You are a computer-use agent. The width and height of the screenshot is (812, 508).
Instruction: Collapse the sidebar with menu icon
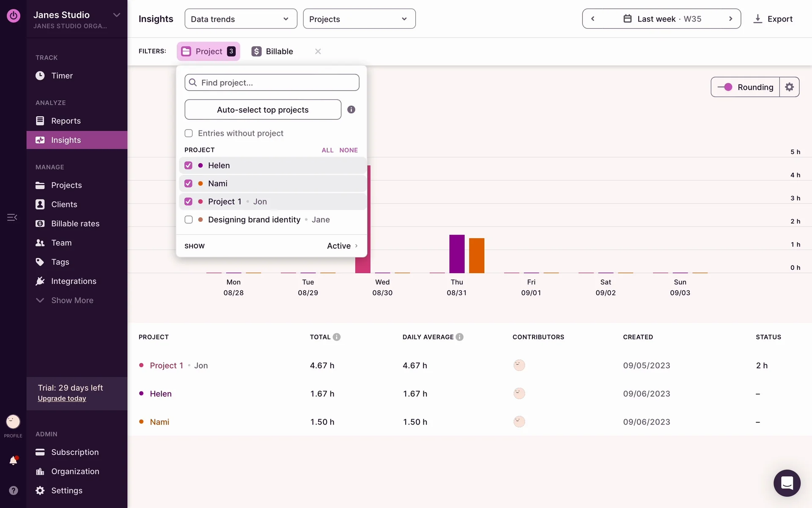[x=12, y=217]
